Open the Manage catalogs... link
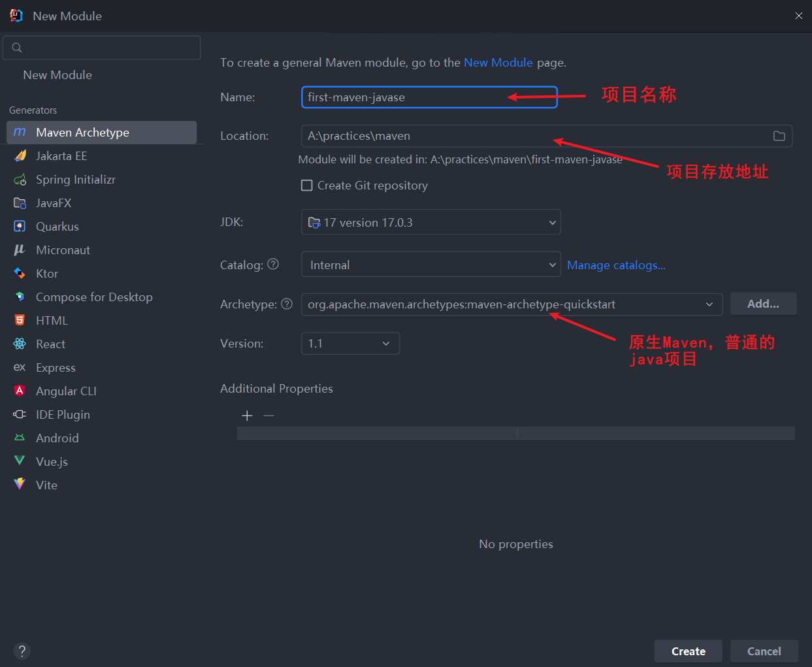This screenshot has width=812, height=667. (616, 265)
